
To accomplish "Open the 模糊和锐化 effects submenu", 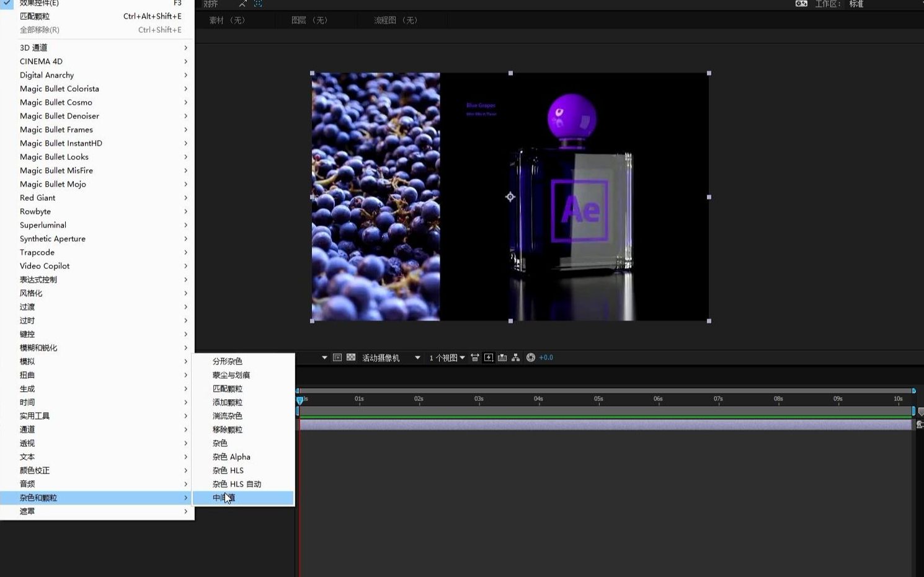I will [97, 348].
